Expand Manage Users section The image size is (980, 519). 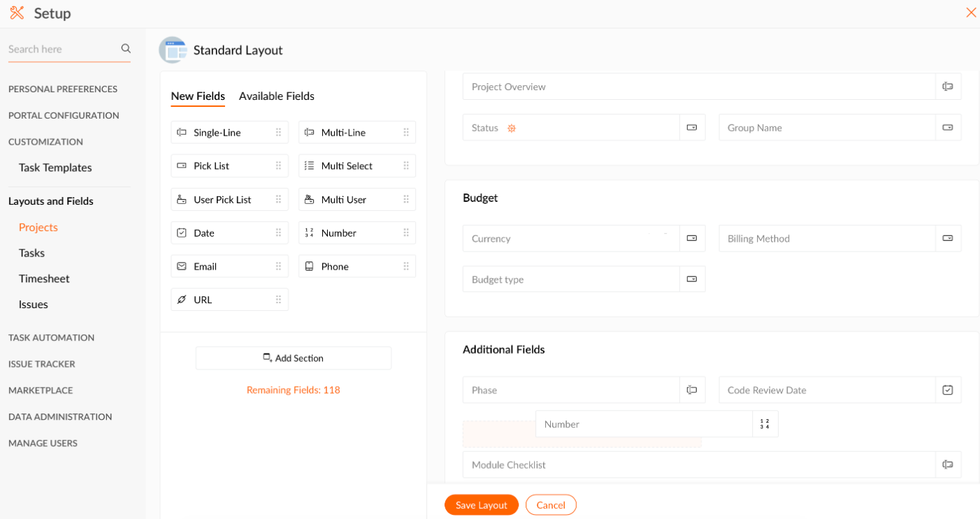pos(43,444)
